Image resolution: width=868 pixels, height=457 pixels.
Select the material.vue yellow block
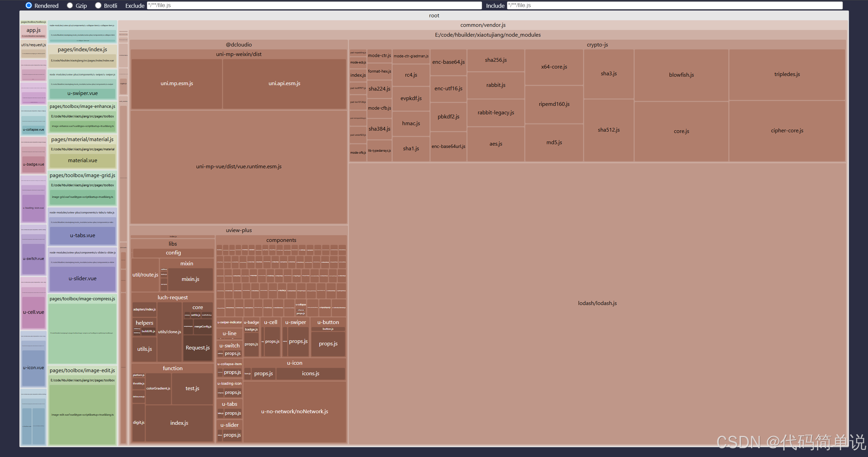pos(82,160)
